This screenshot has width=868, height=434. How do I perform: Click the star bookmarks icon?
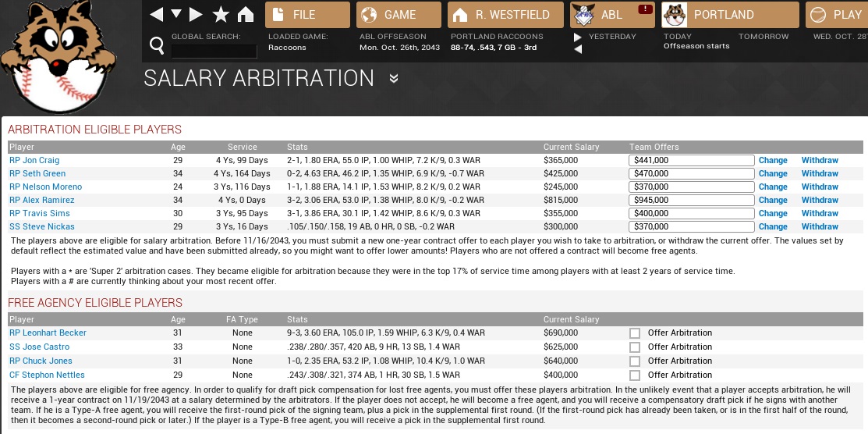(221, 14)
